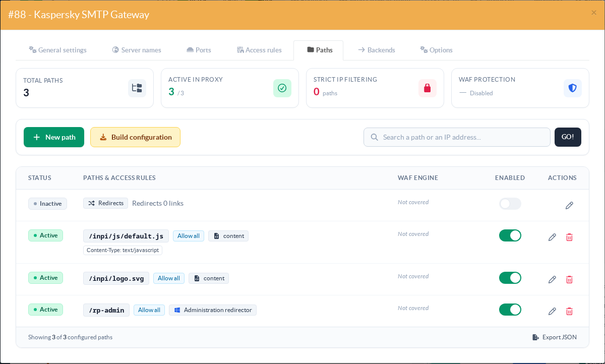Click the Inactive status badge
This screenshot has height=364, width=605.
tap(47, 204)
